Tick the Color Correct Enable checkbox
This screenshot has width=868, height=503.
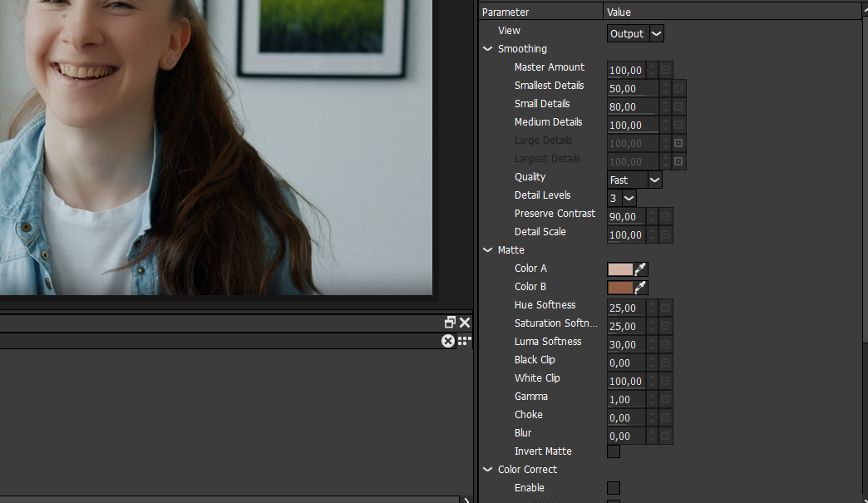(x=614, y=488)
